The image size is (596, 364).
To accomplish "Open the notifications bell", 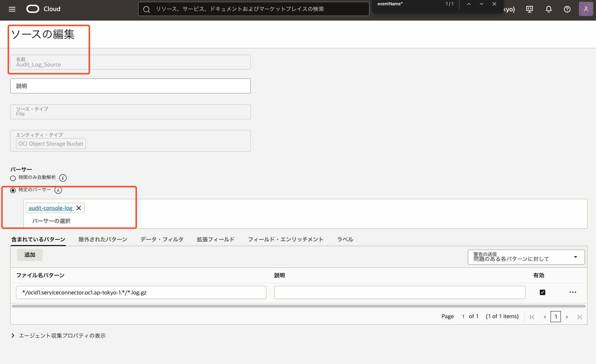I will click(548, 9).
